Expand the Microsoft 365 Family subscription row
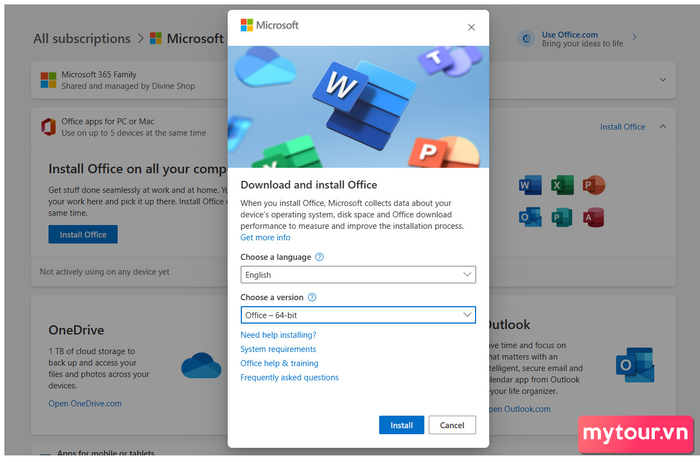Screen dimensions: 700x462 [663, 80]
